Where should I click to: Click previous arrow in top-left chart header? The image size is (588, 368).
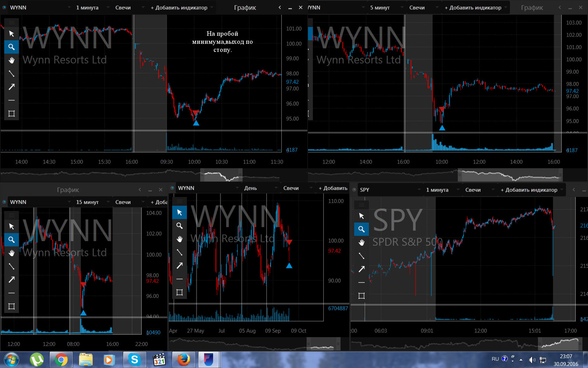click(x=280, y=7)
